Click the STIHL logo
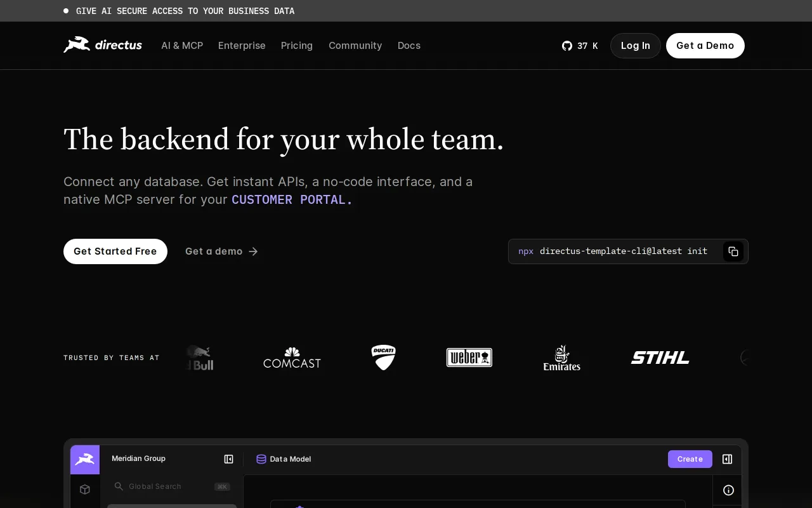This screenshot has height=508, width=812. pyautogui.click(x=660, y=358)
